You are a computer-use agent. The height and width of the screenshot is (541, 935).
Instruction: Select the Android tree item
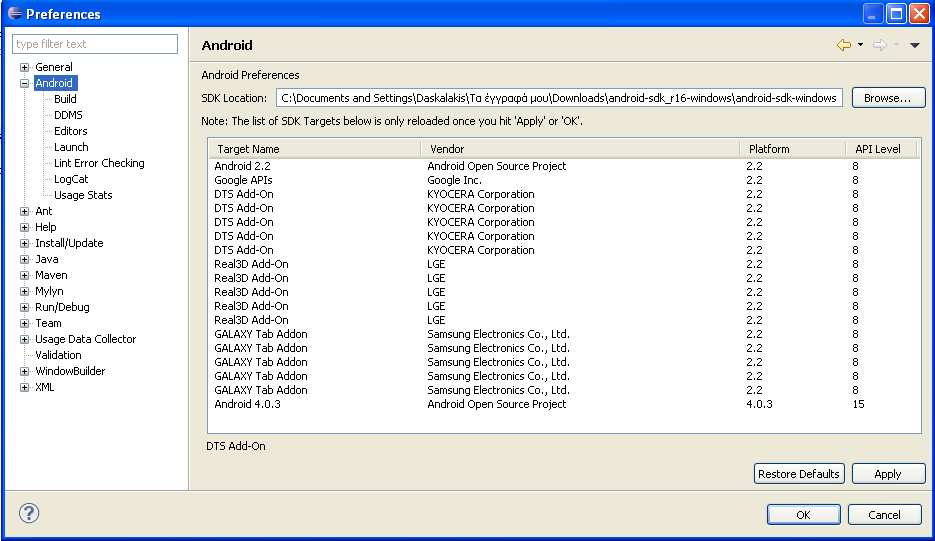click(54, 84)
